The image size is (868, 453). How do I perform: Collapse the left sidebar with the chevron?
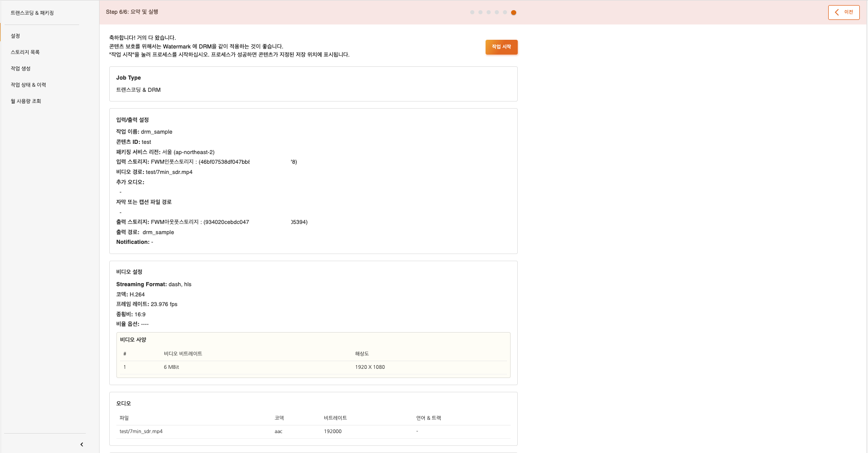pyautogui.click(x=82, y=444)
